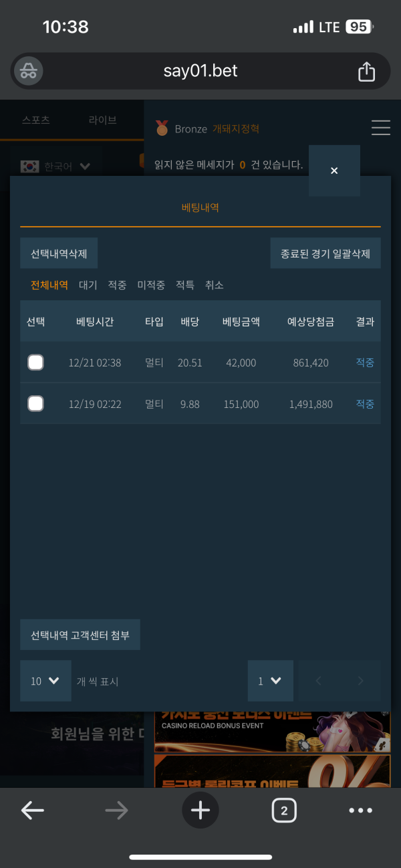Expand the 한국어 language dropdown
This screenshot has height=868, width=401.
point(55,167)
